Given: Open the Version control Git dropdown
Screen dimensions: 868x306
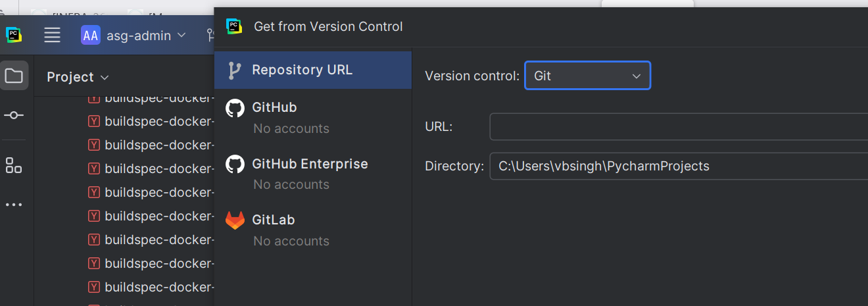Looking at the screenshot, I should 587,76.
